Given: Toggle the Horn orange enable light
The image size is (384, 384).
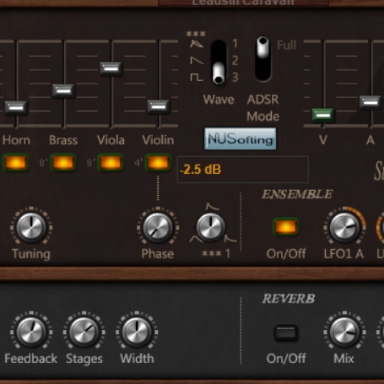Looking at the screenshot, I should click(x=15, y=163).
